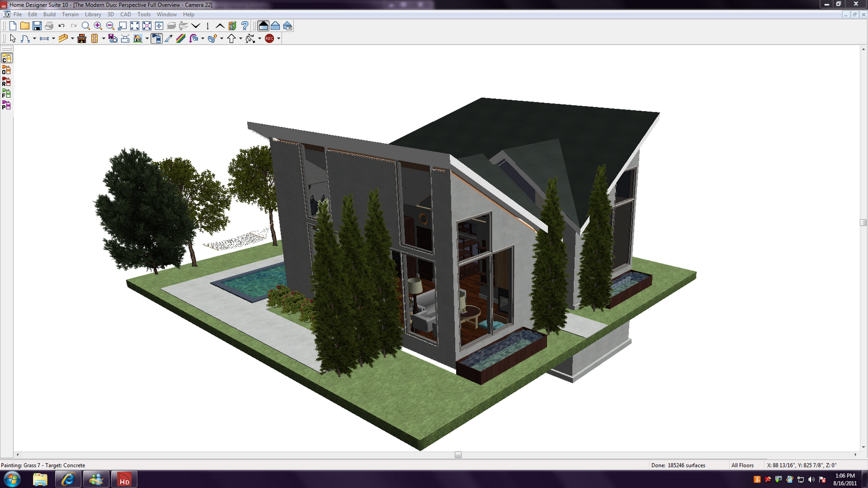Viewport: 868px width, 488px height.
Task: Expand the walkthrough tool dropdown arrow
Action: click(x=259, y=38)
